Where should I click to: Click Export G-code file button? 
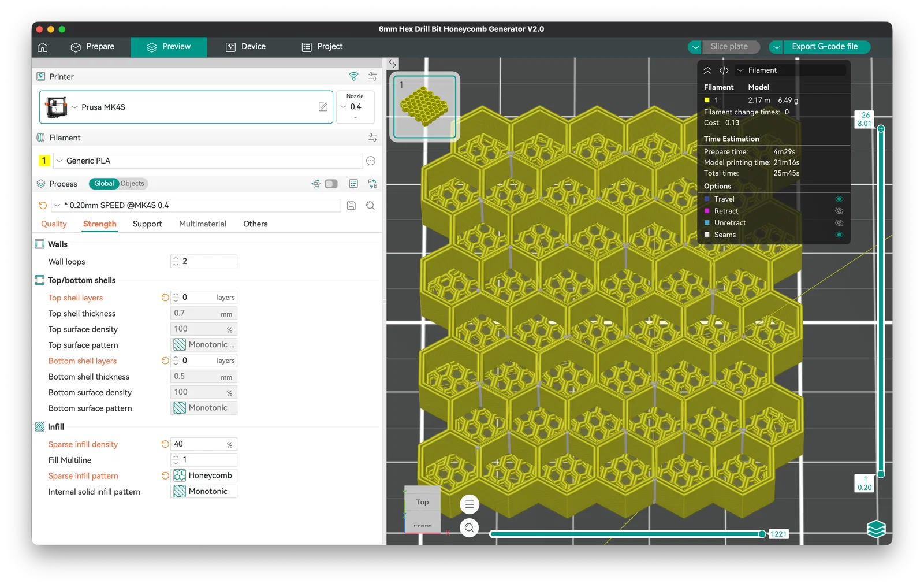[825, 47]
